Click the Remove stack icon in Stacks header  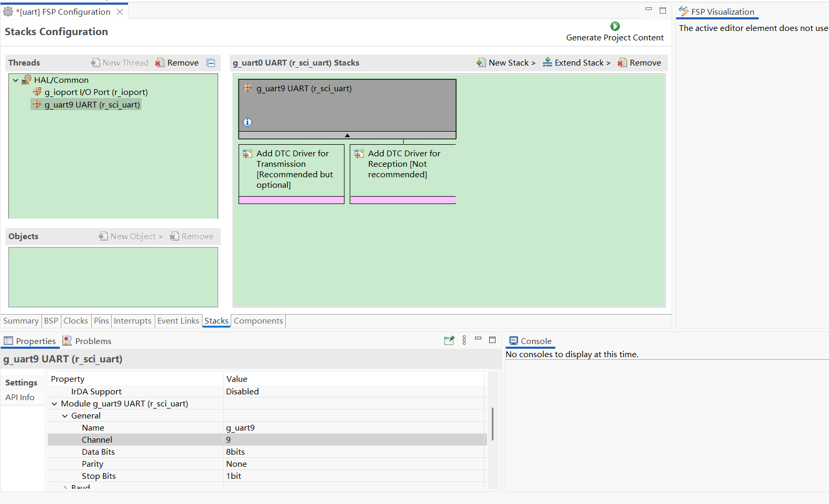point(622,62)
